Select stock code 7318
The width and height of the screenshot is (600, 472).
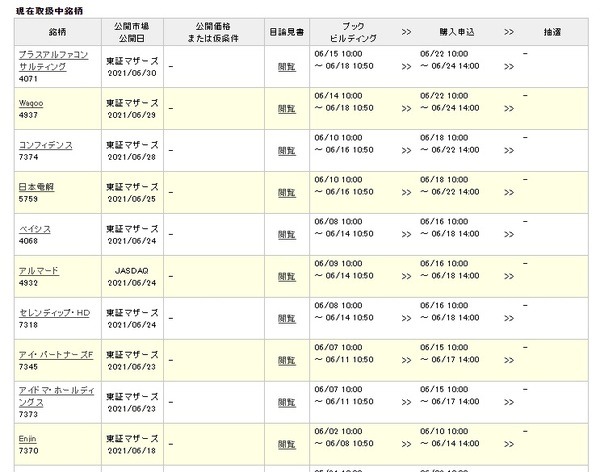28,325
